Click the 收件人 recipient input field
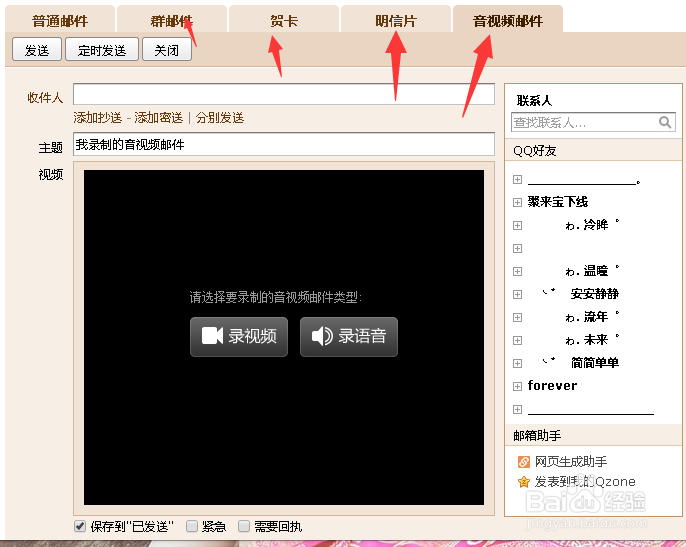The height and width of the screenshot is (547, 686). [284, 94]
